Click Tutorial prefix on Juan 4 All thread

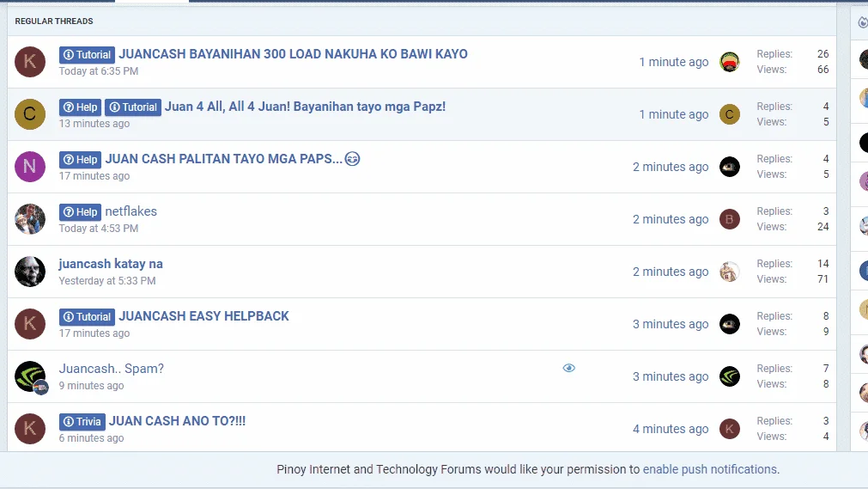click(133, 107)
